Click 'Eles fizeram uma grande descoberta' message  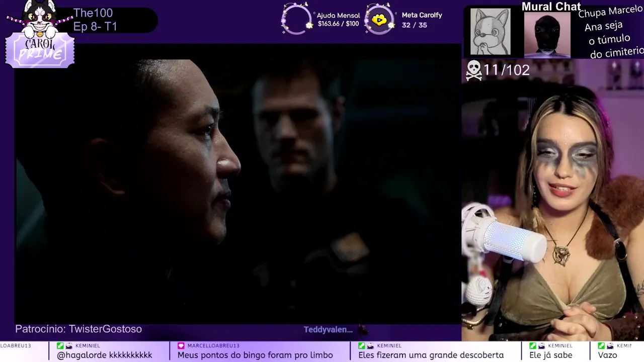click(x=431, y=355)
